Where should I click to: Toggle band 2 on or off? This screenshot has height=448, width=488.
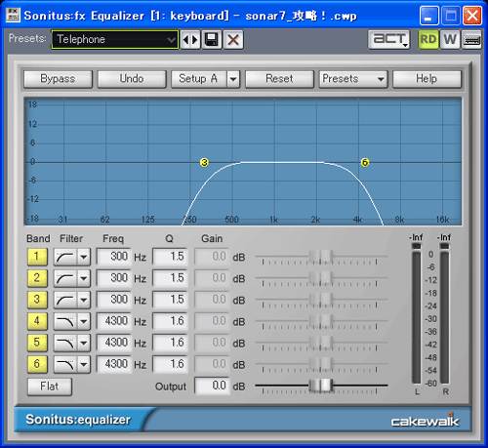(x=37, y=278)
